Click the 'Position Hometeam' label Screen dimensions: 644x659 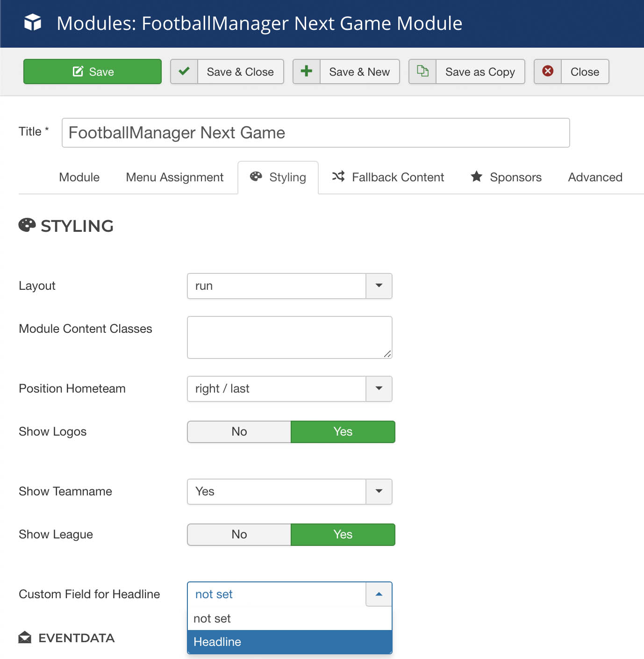(72, 388)
